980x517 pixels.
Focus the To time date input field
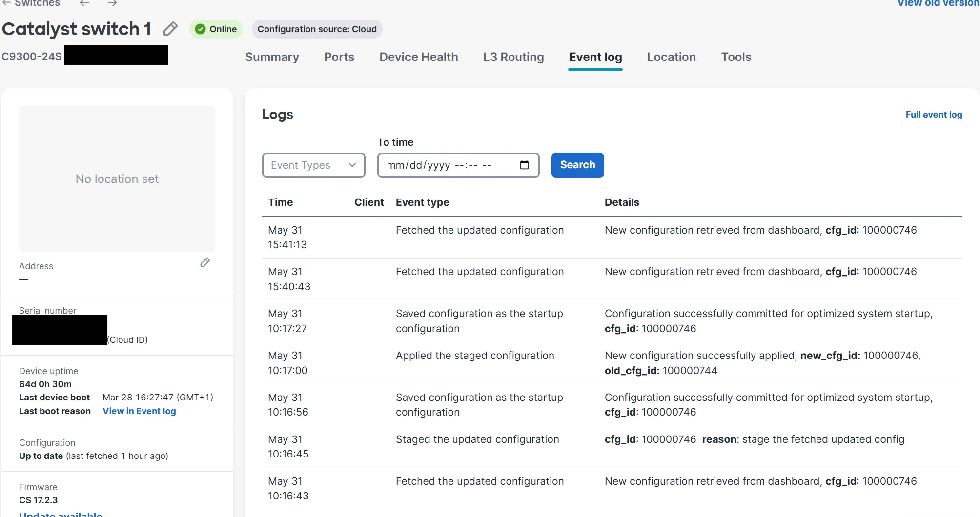click(458, 165)
